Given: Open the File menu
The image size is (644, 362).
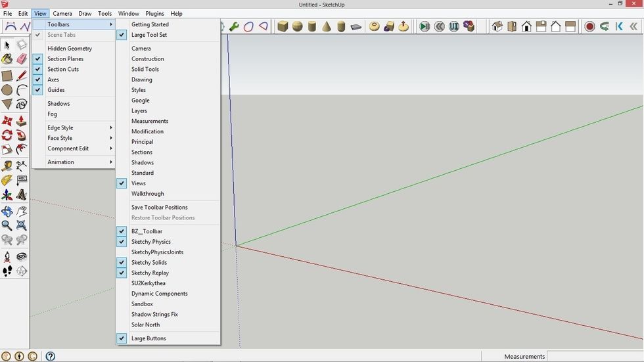Looking at the screenshot, I should (x=7, y=14).
